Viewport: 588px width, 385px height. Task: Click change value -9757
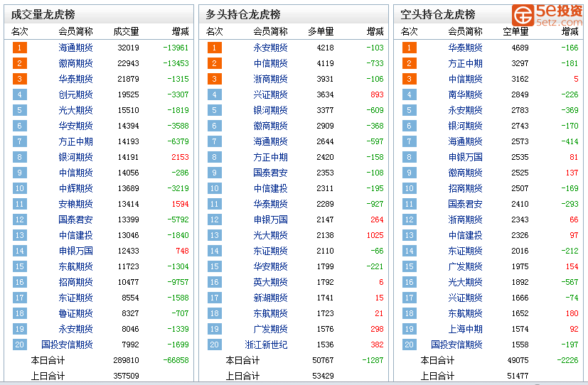click(178, 281)
